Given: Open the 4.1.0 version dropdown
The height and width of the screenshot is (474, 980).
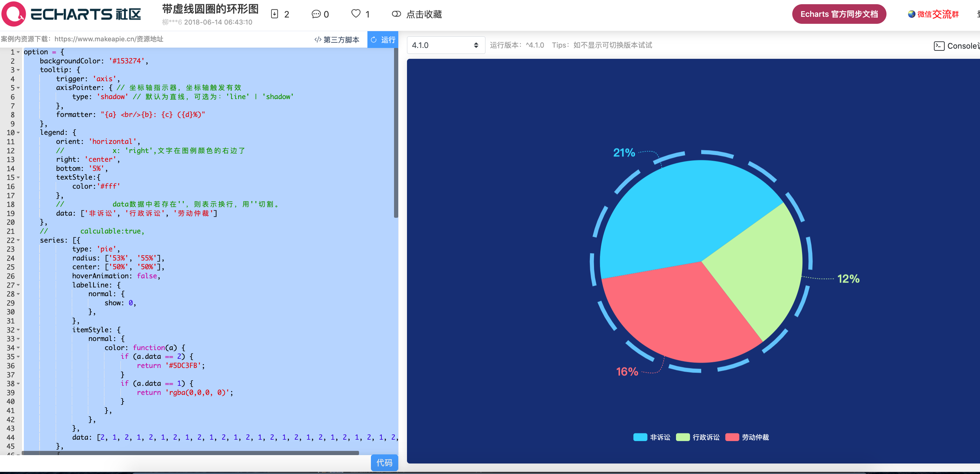Looking at the screenshot, I should (445, 45).
